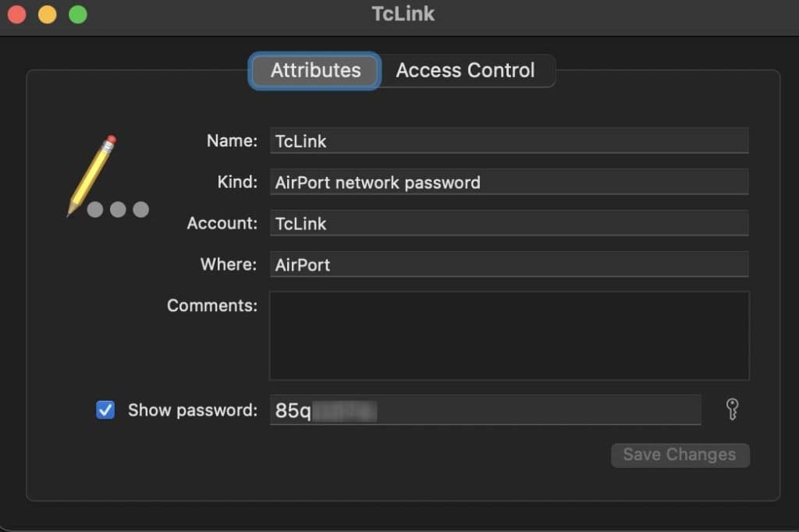Click the Account field containing TcLink
The width and height of the screenshot is (799, 532).
pyautogui.click(x=507, y=223)
